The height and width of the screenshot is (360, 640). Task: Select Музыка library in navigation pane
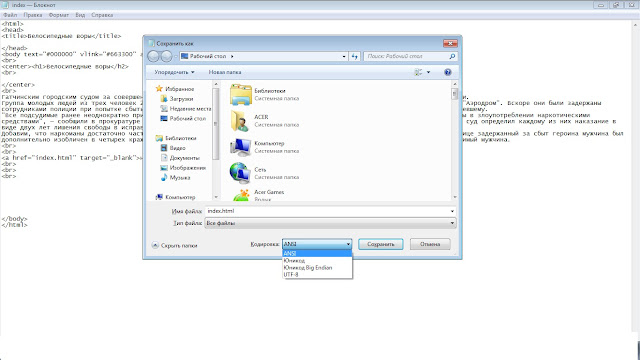[x=180, y=178]
